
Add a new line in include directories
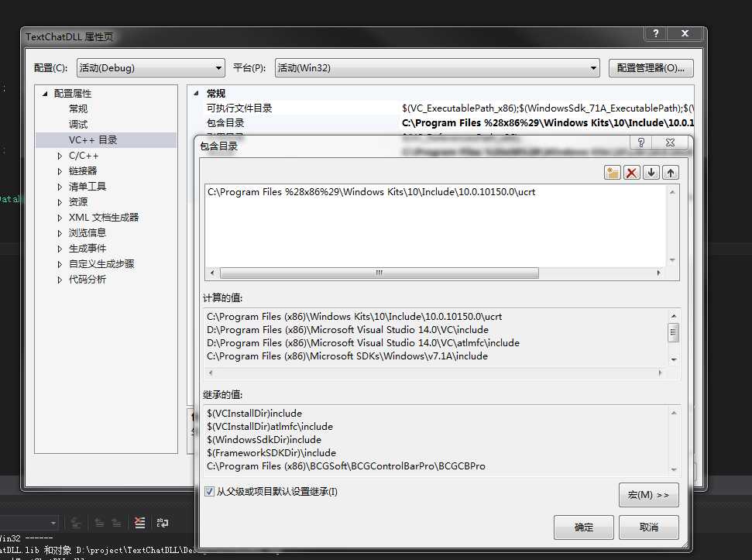[613, 173]
